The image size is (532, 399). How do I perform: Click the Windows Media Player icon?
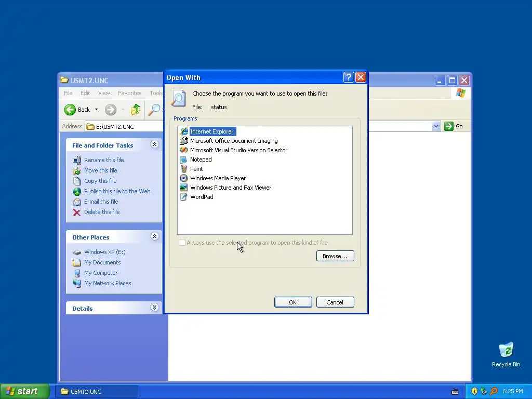point(184,178)
